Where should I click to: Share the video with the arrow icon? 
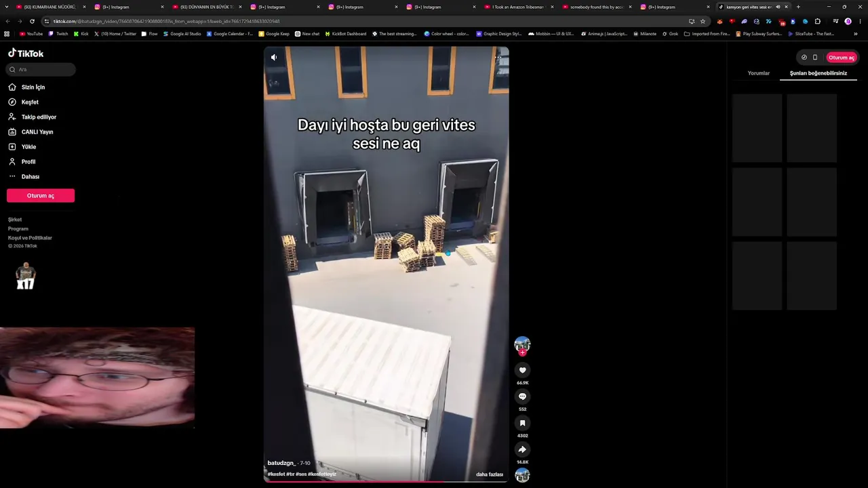pyautogui.click(x=522, y=449)
